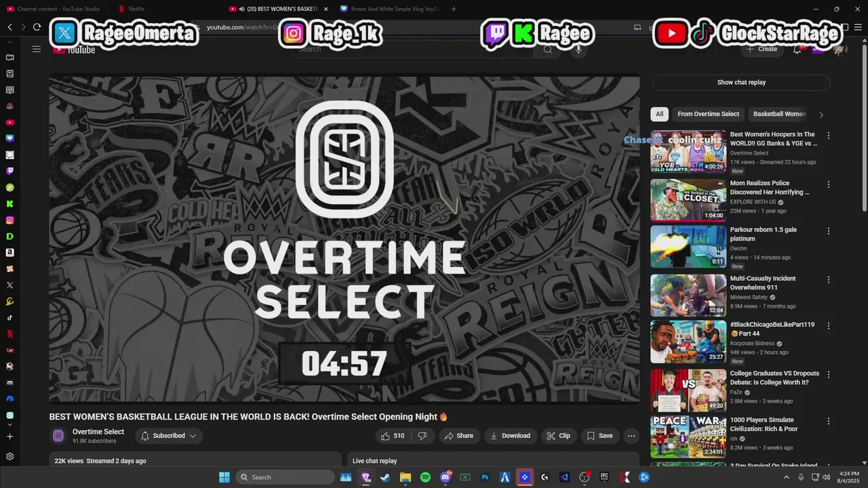Open TikTok from the browser sidebar
Screen dimensions: 868x488
point(9,318)
